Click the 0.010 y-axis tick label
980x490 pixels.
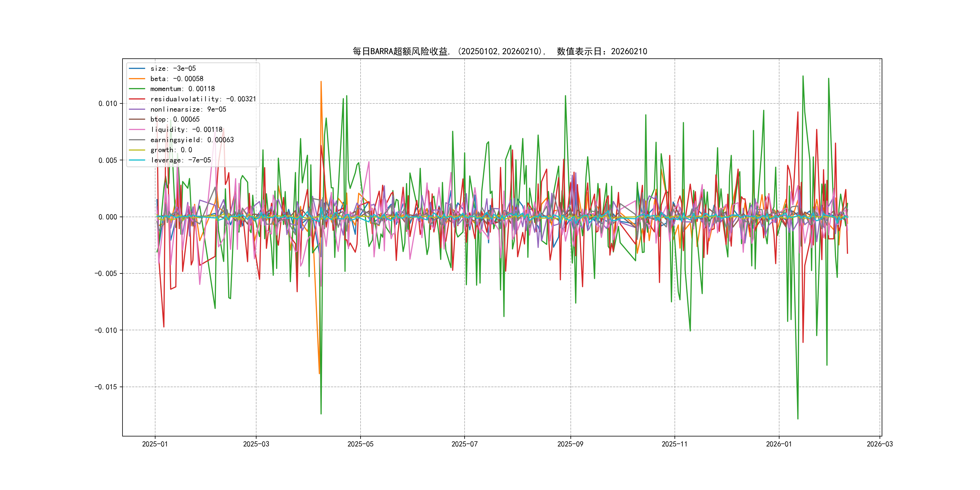[x=108, y=103]
